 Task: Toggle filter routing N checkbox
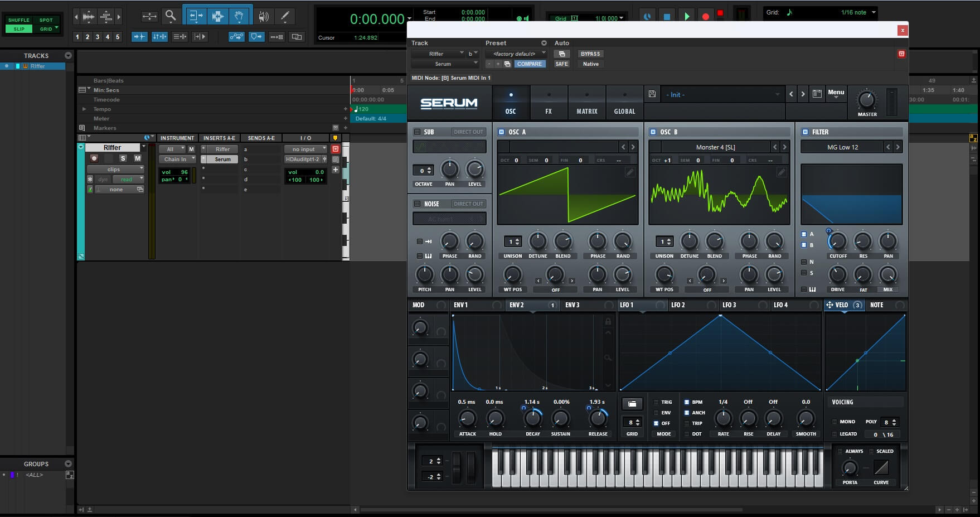(x=804, y=262)
